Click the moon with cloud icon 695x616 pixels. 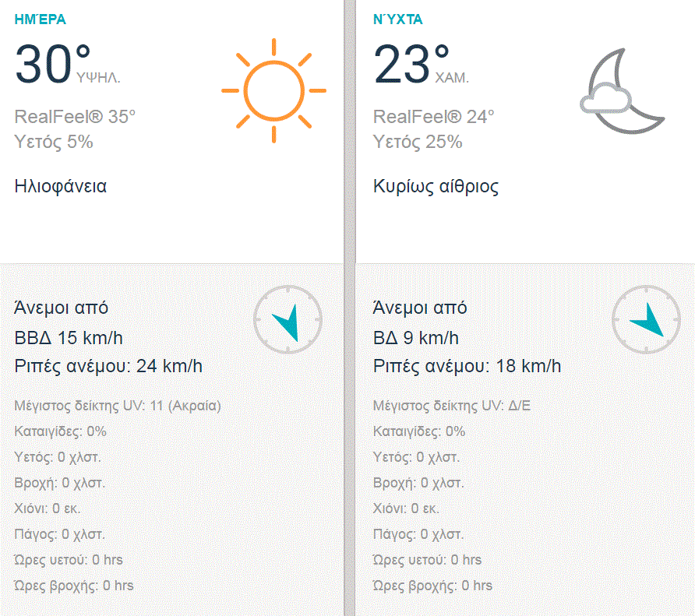[623, 91]
